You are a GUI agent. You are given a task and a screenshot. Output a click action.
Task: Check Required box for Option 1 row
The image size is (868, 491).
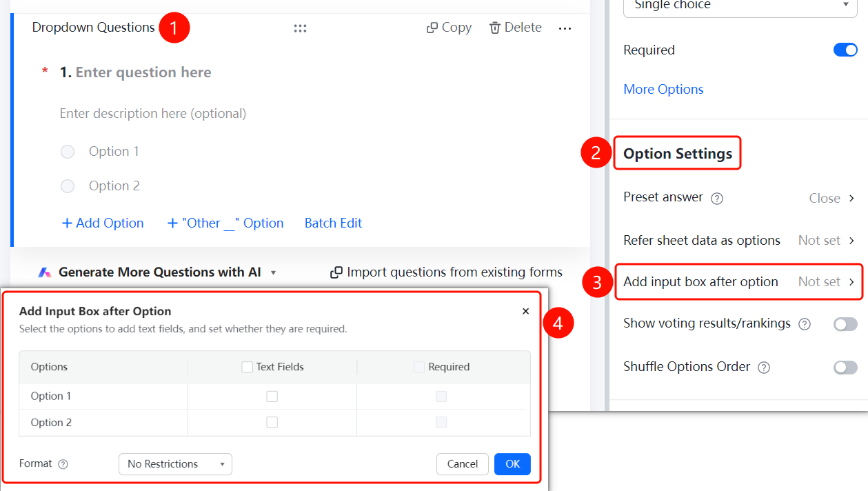441,397
